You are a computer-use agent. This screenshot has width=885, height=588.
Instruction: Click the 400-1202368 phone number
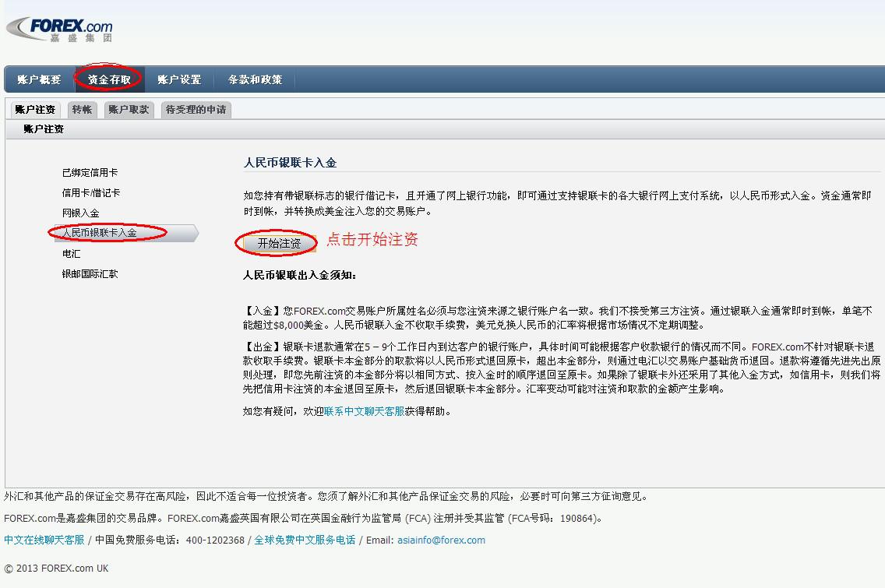coord(215,540)
